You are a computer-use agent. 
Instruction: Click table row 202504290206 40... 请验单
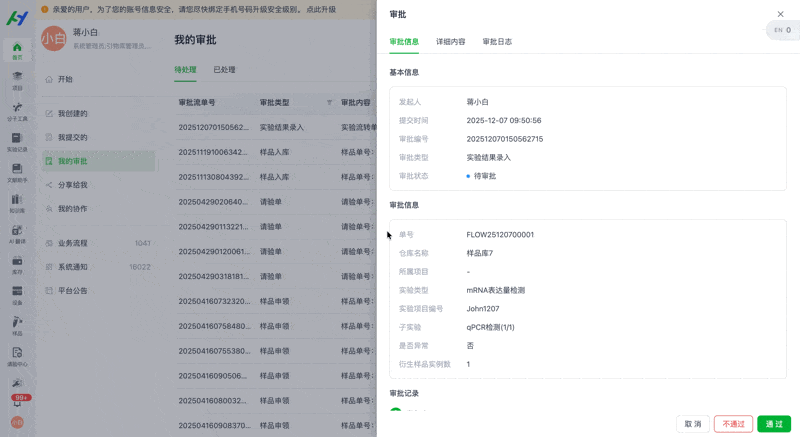277,202
